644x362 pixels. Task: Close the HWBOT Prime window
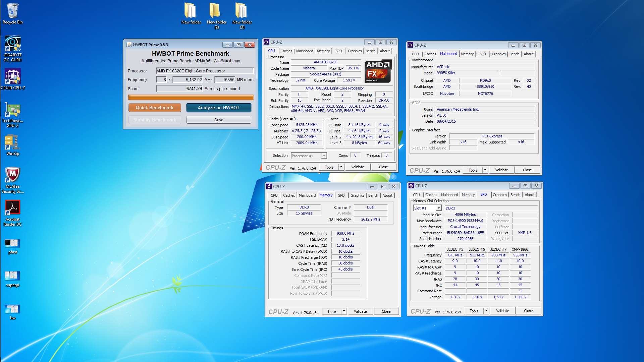250,45
